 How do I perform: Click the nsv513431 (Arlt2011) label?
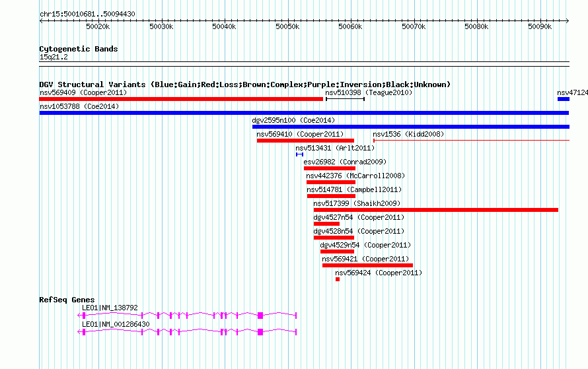point(335,148)
